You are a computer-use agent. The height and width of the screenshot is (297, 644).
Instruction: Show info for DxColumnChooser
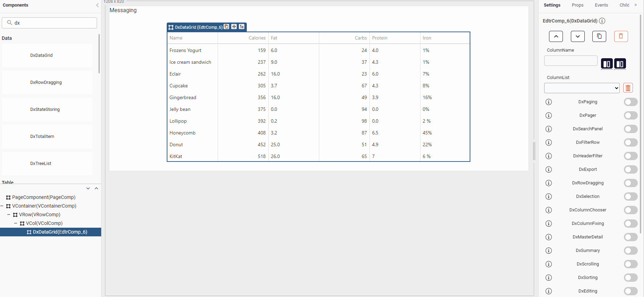point(549,210)
